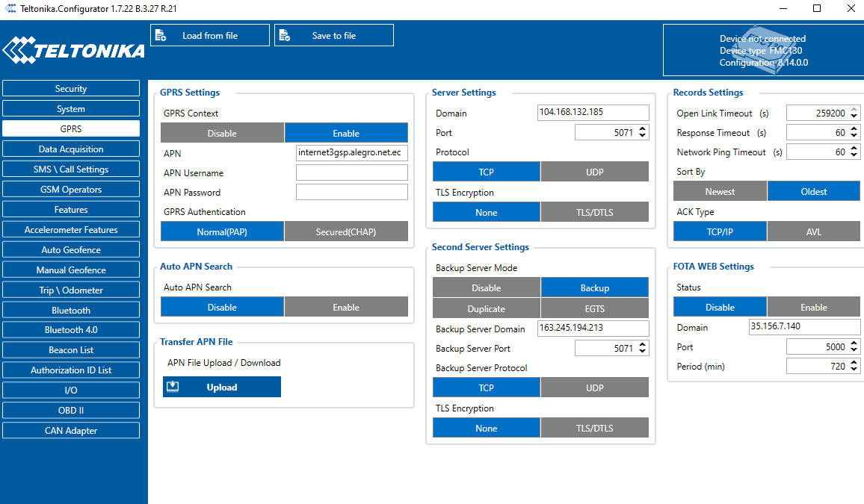Select the GPRS section
Viewport: 864px width, 504px height.
[71, 128]
